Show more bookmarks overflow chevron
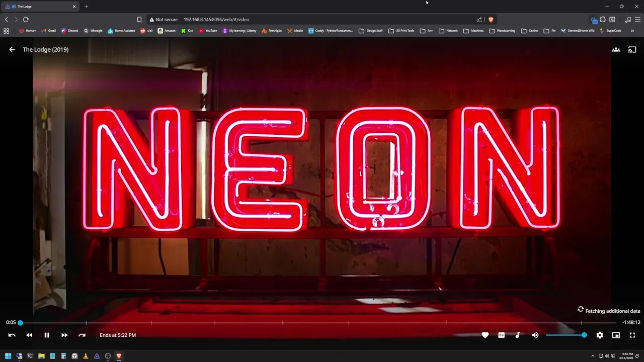The width and height of the screenshot is (644, 362). [632, 31]
